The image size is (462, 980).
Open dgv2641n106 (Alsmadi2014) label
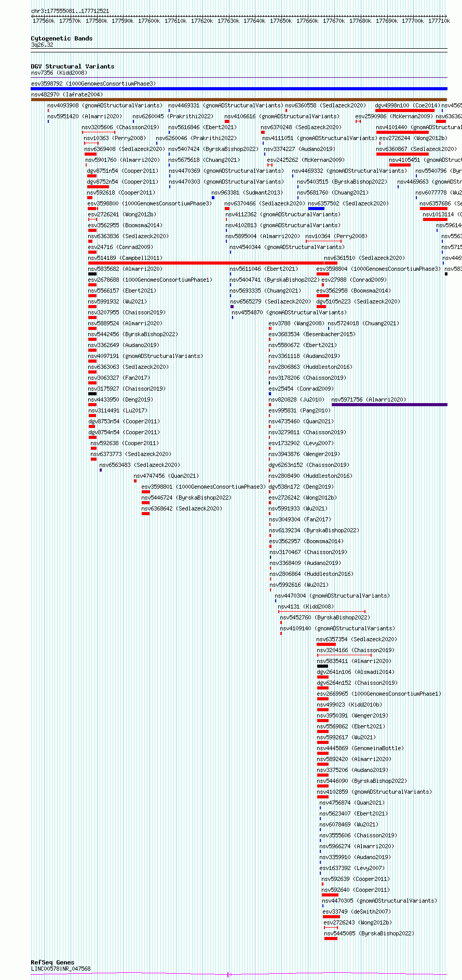pos(356,672)
